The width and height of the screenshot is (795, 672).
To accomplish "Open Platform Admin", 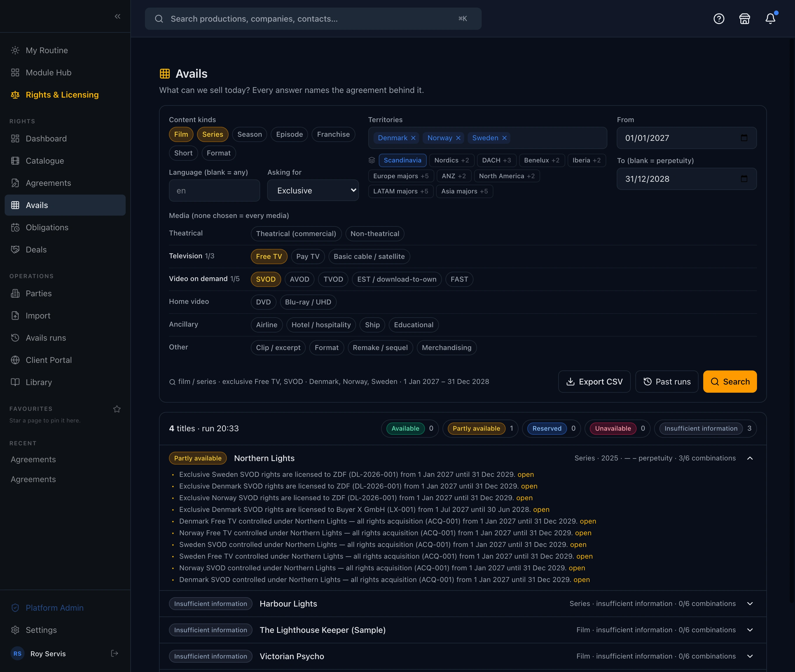I will [x=65, y=608].
